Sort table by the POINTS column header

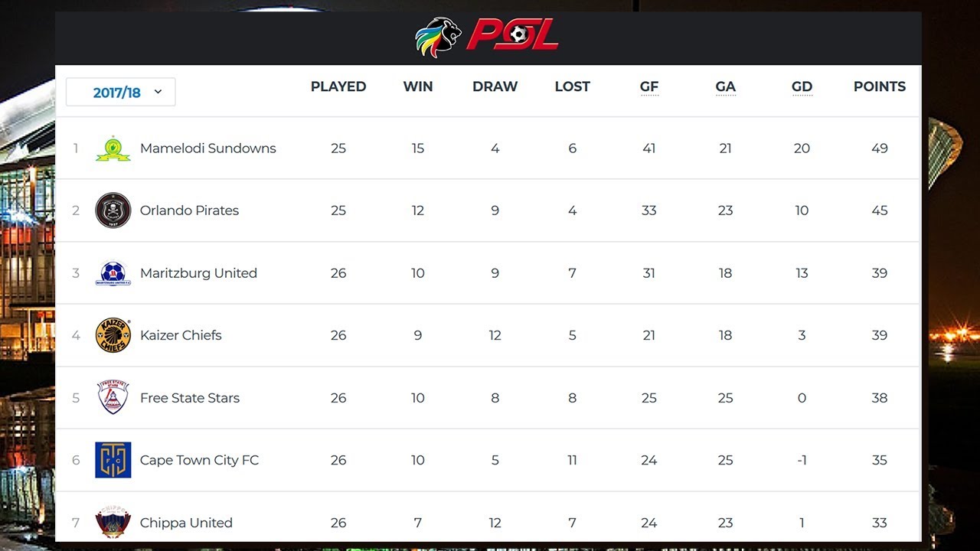(879, 86)
